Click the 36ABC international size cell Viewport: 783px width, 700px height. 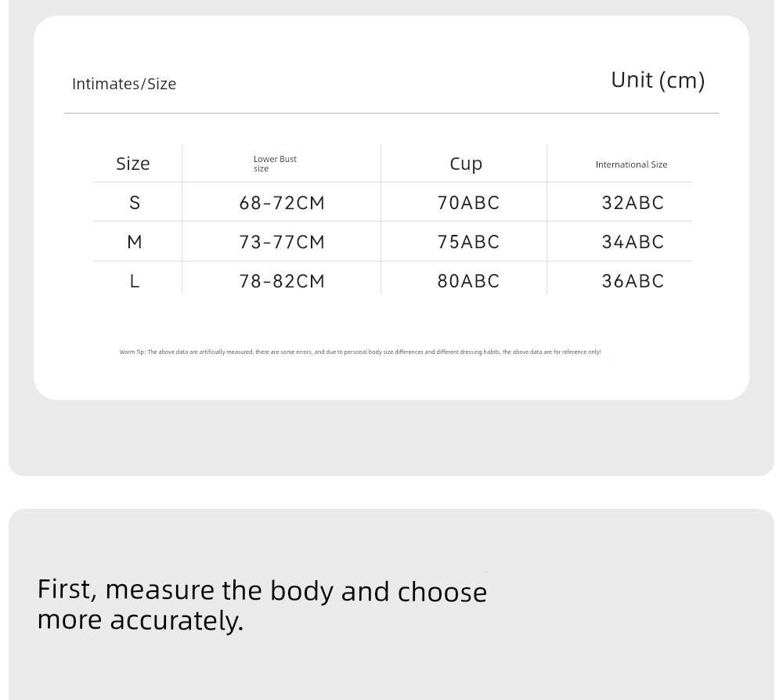(633, 281)
